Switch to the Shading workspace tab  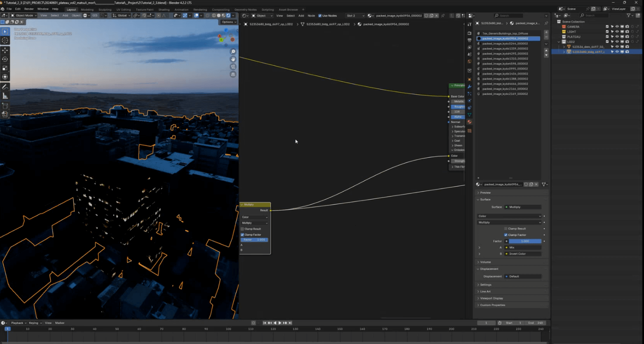[x=164, y=9]
